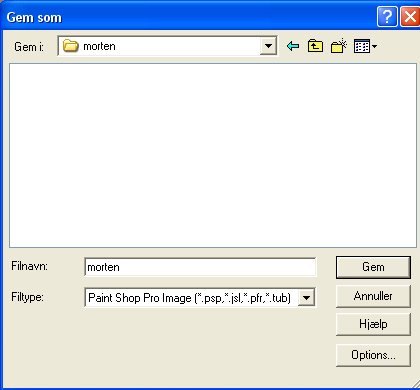The width and height of the screenshot is (420, 390).
Task: Close the Gem som dialog
Action: coord(410,16)
